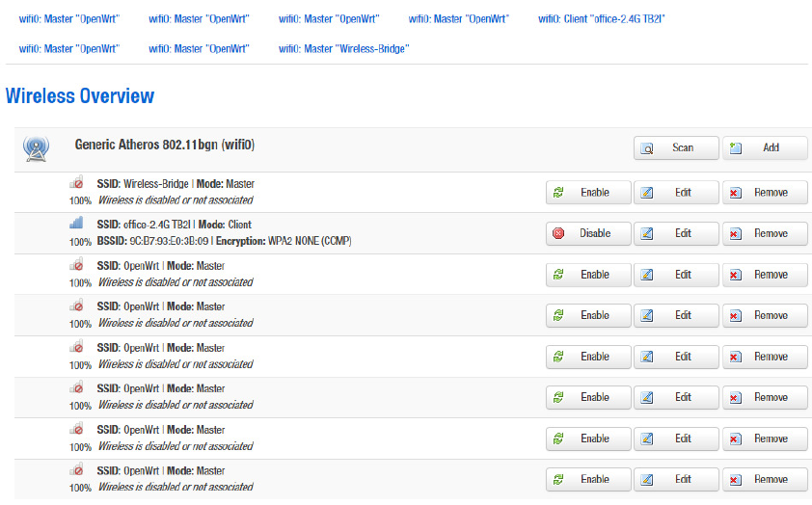Open the first wifi0 Master "OpenWrt" tab
The height and width of the screenshot is (505, 812).
pyautogui.click(x=69, y=18)
